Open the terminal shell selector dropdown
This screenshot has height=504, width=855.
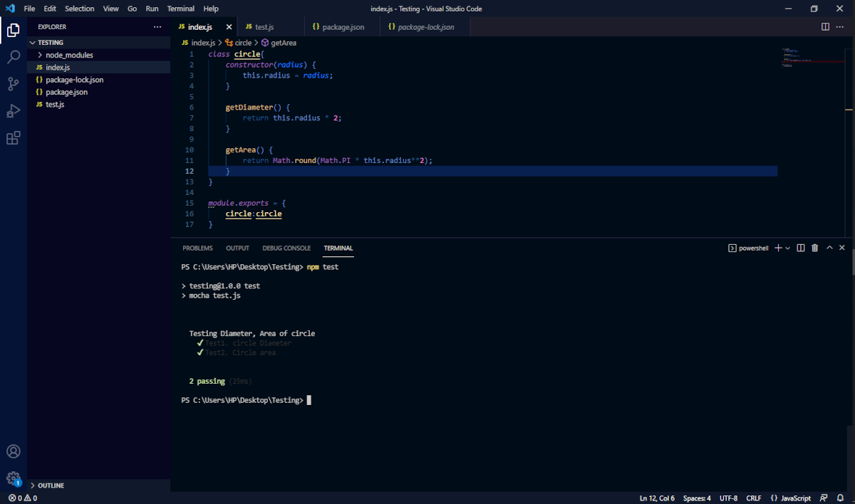coord(787,248)
